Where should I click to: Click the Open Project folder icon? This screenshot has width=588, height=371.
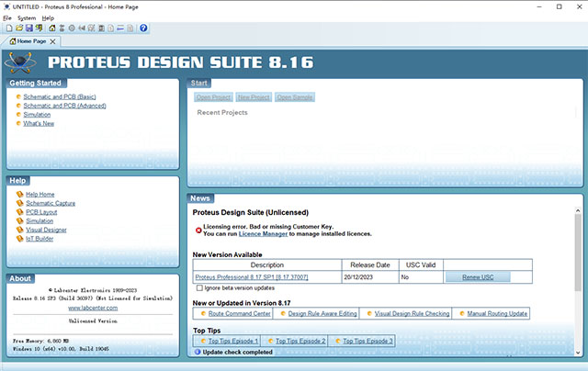click(x=19, y=28)
